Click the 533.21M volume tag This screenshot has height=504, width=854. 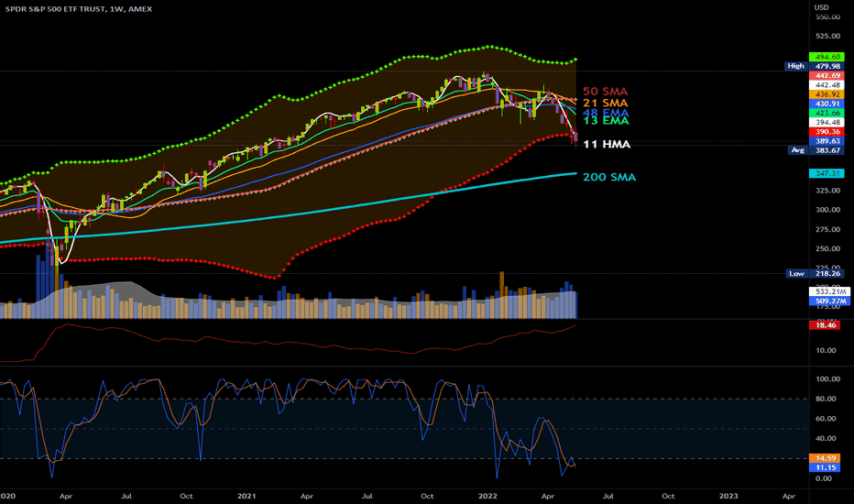point(829,291)
